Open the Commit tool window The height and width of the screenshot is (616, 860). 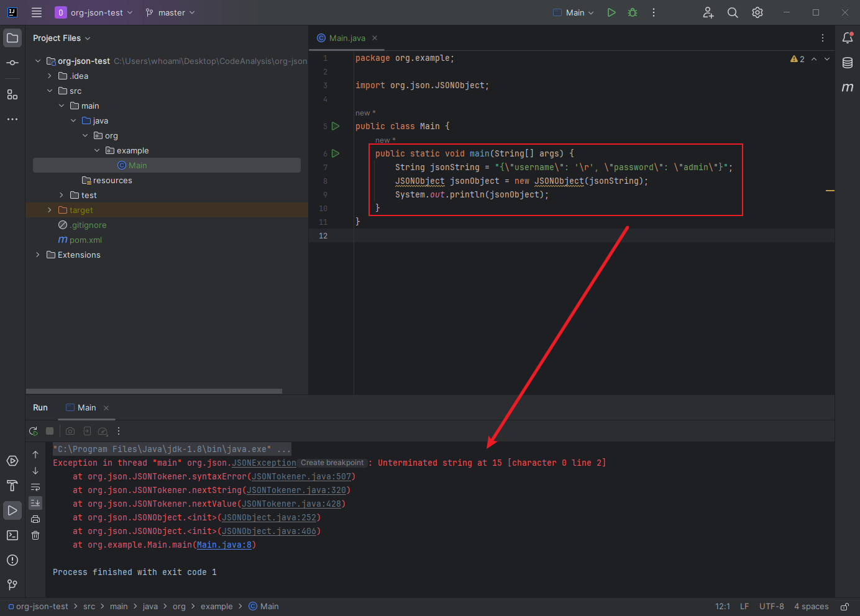tap(12, 63)
